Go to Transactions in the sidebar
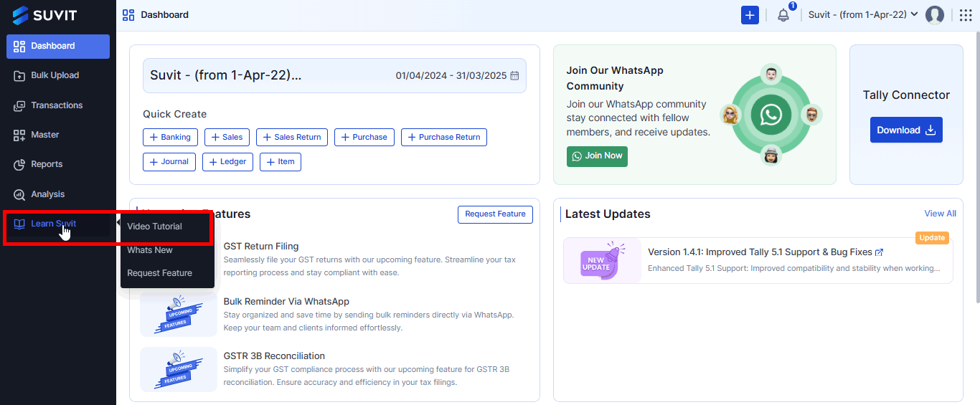Viewport: 980px width, 405px height. point(58,105)
